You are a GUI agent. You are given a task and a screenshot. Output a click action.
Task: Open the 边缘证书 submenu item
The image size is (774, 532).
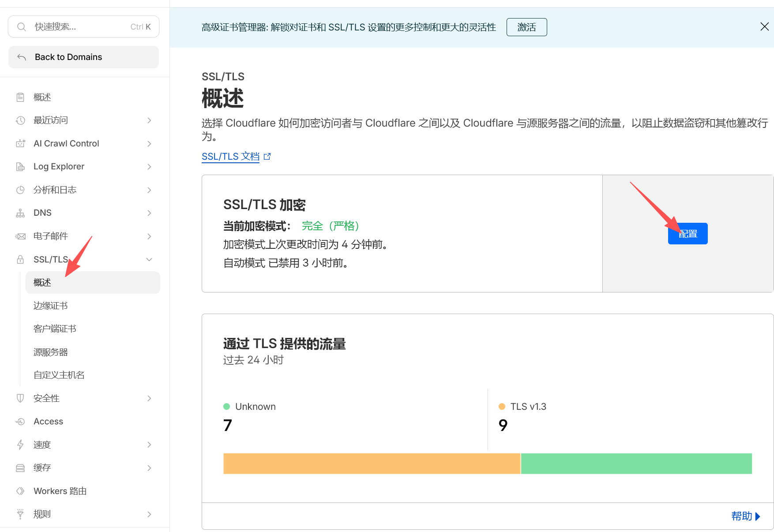(51, 306)
